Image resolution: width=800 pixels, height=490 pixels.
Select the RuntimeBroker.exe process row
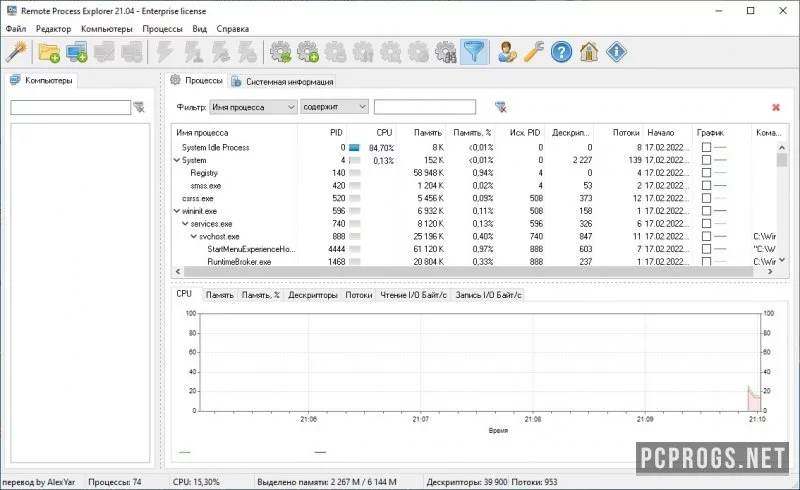click(473, 261)
